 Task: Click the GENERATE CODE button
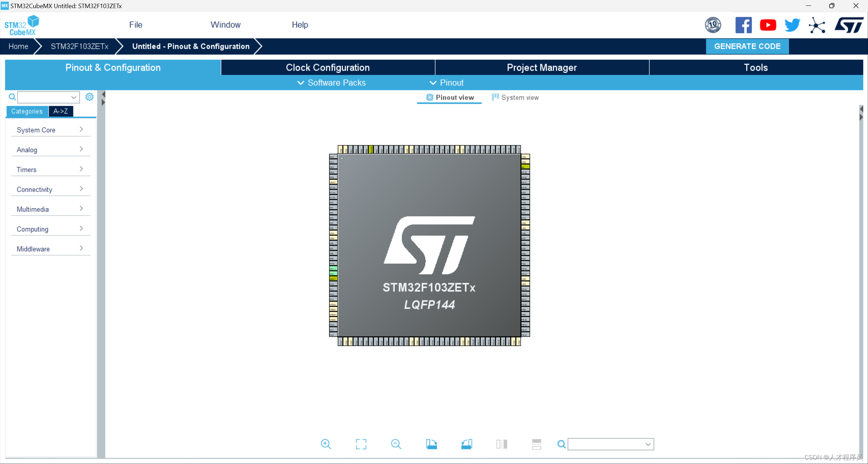click(747, 46)
